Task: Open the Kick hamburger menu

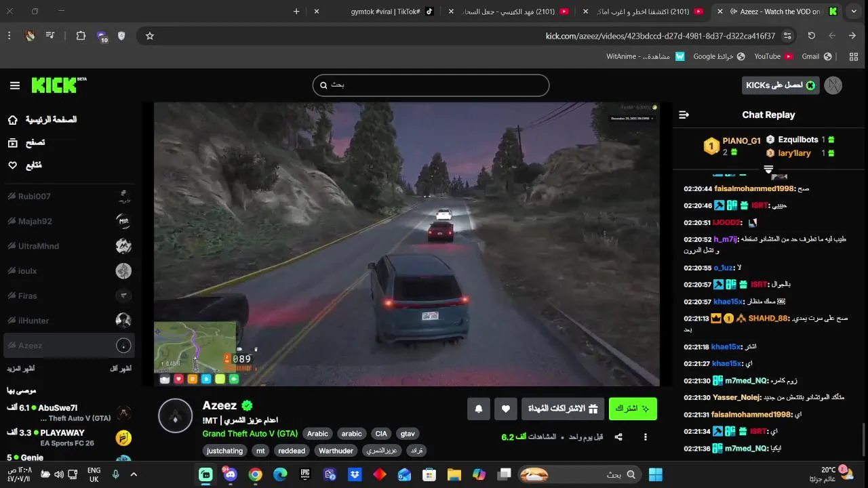Action: click(15, 85)
